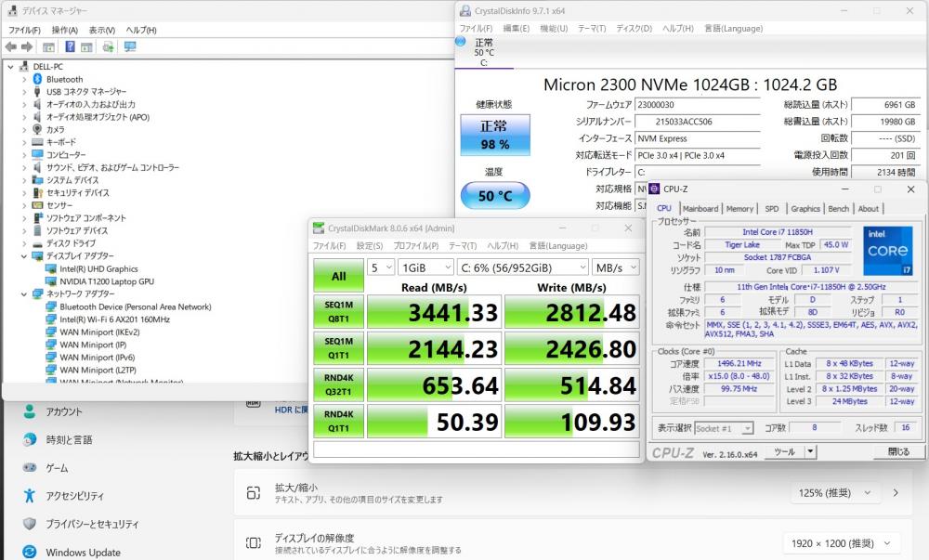Click the All button in CrystalDiskMark

coord(338,276)
